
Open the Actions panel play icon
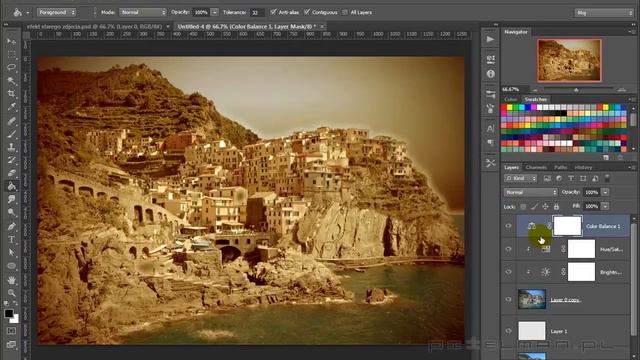(491, 39)
